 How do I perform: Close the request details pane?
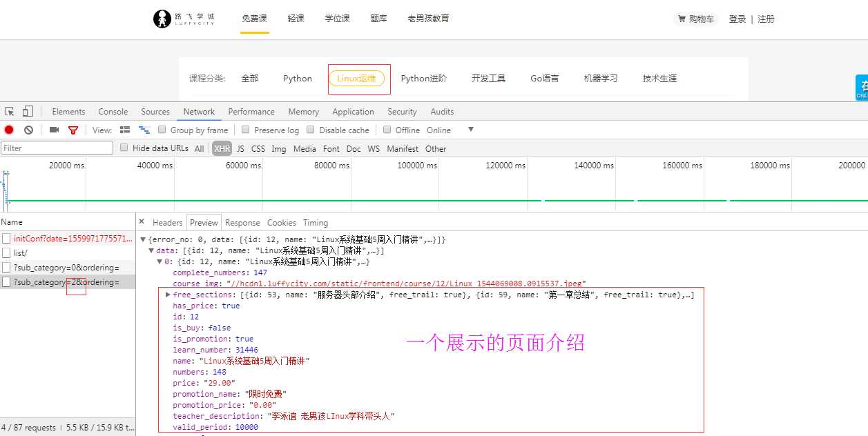[x=142, y=221]
